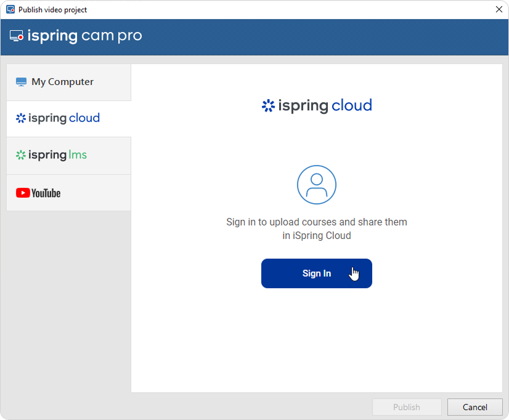Close the Publish video project dialog
509x420 pixels.
coord(499,9)
